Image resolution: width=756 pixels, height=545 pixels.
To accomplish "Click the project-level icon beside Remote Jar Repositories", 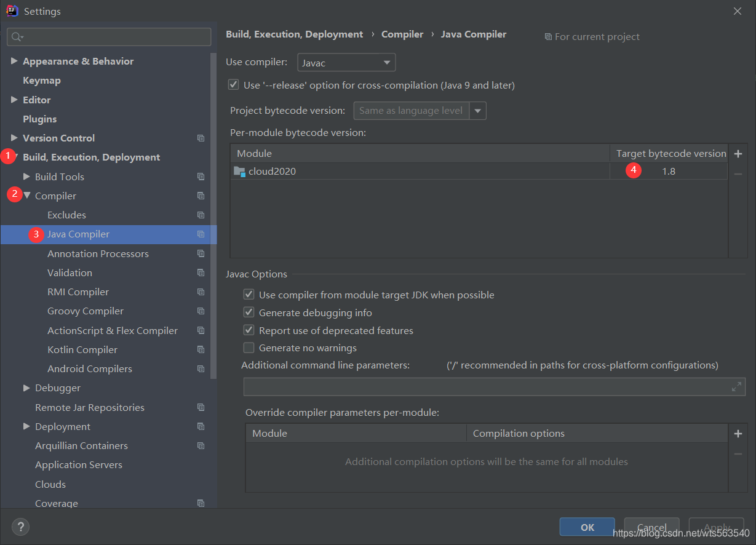I will coord(201,407).
